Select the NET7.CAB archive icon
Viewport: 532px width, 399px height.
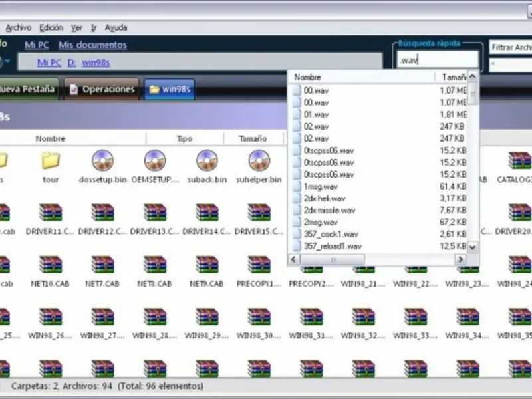(x=103, y=265)
